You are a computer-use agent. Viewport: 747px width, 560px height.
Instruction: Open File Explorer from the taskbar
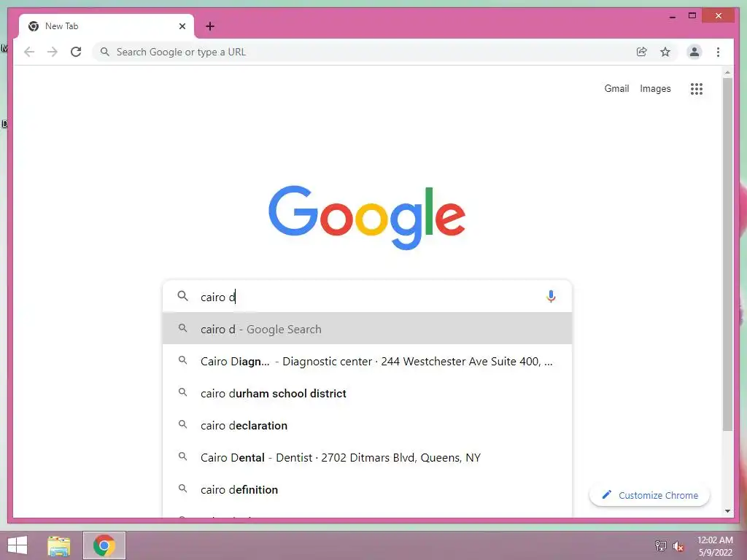[x=59, y=545]
